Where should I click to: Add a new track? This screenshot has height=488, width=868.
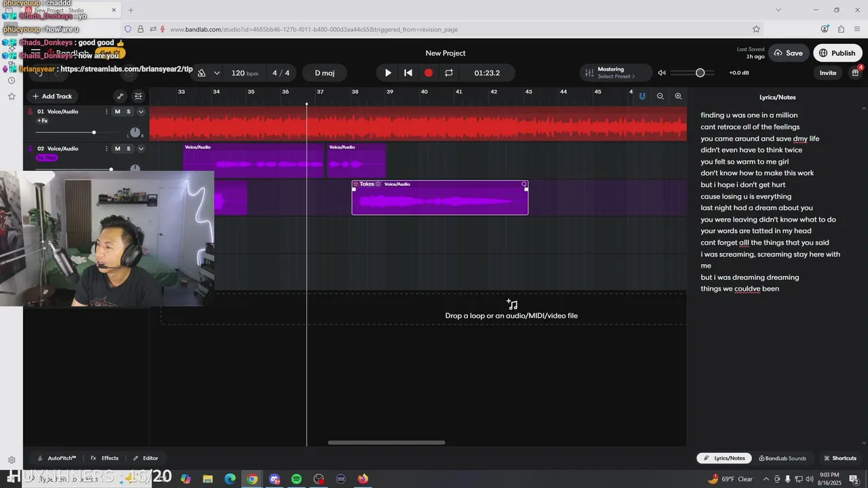(x=52, y=96)
